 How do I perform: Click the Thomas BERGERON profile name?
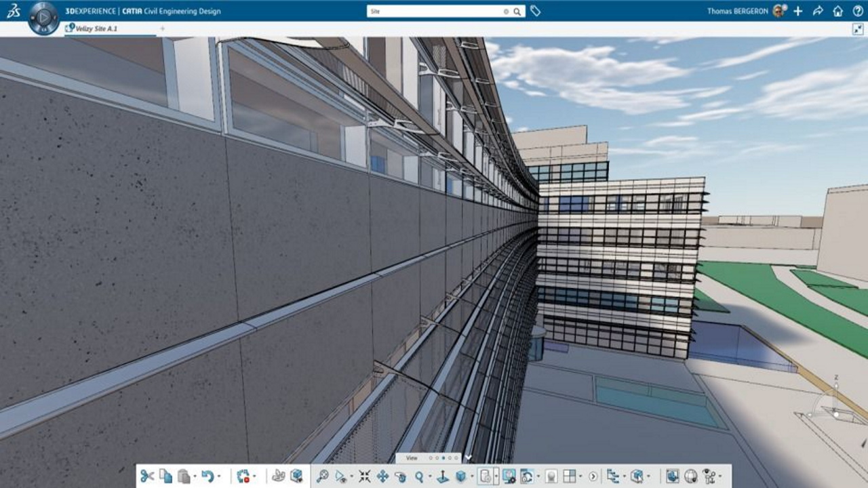coord(737,12)
